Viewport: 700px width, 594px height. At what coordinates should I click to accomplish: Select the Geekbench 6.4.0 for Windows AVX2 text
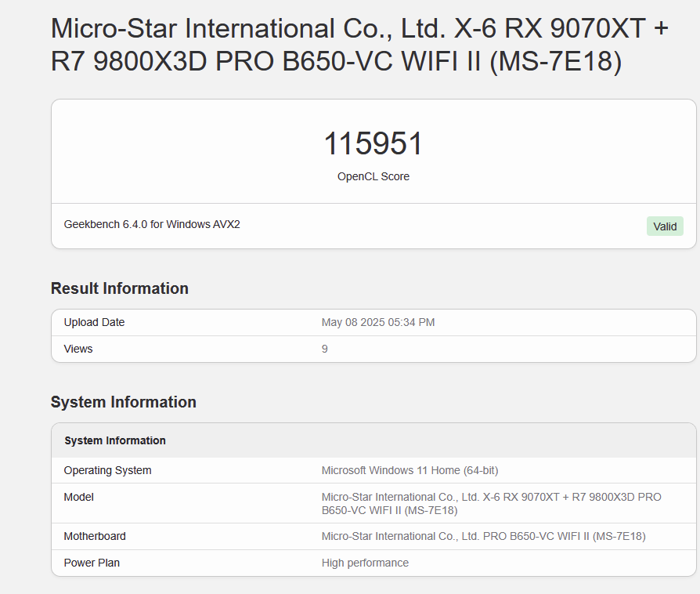tap(152, 224)
